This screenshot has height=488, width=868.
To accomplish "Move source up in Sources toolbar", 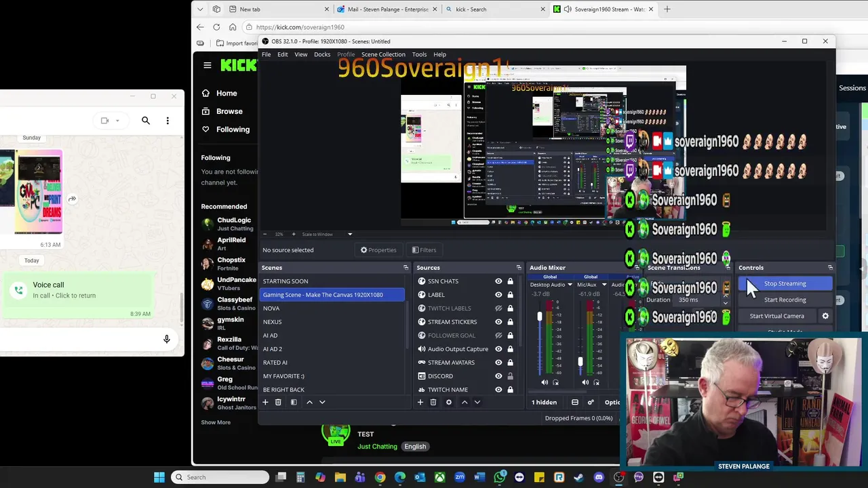I will 465,402.
